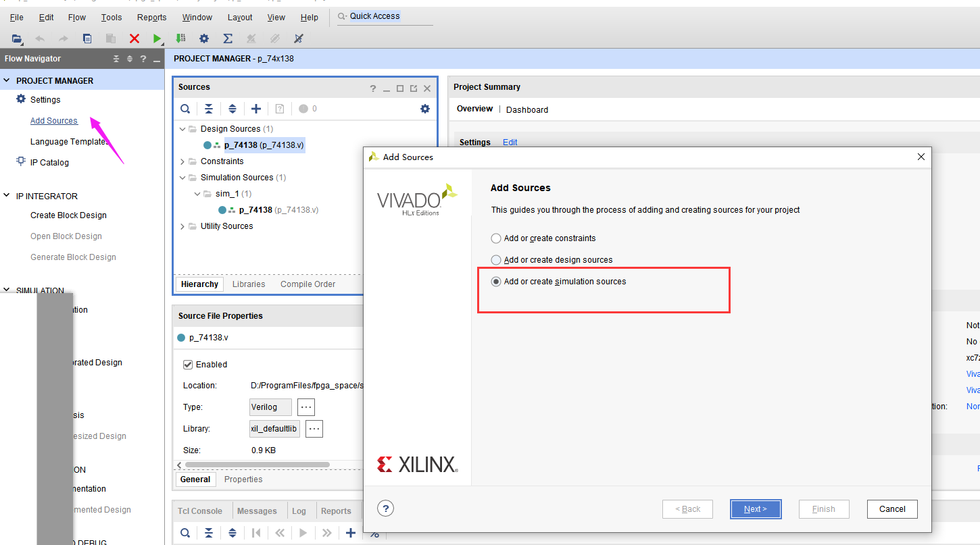Click Settings in Flow Navigator
This screenshot has width=980, height=545.
click(x=45, y=100)
